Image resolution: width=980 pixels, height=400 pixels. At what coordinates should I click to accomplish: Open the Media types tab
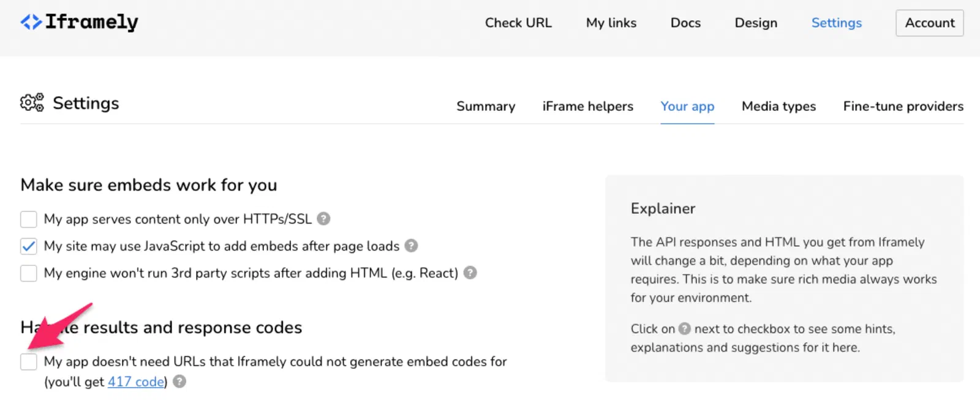778,106
